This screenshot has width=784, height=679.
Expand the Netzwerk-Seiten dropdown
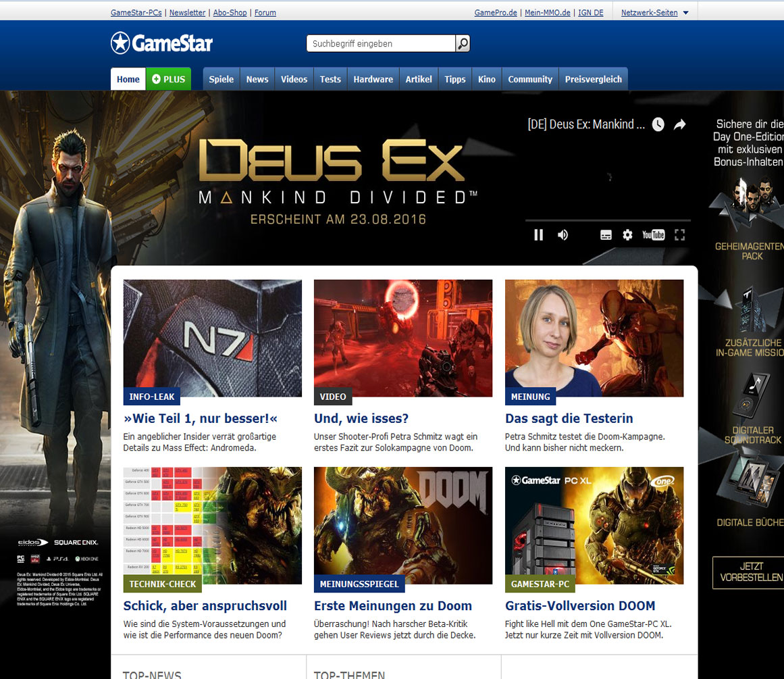tap(654, 13)
